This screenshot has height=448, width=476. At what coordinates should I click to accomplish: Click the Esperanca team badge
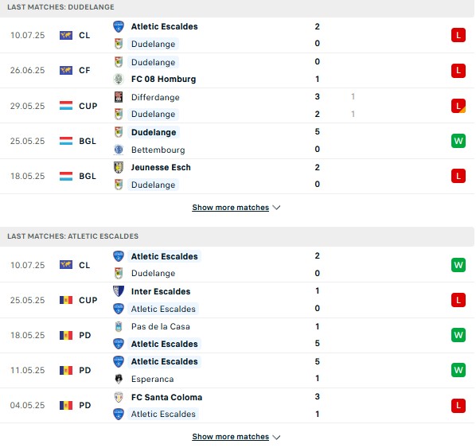[119, 379]
